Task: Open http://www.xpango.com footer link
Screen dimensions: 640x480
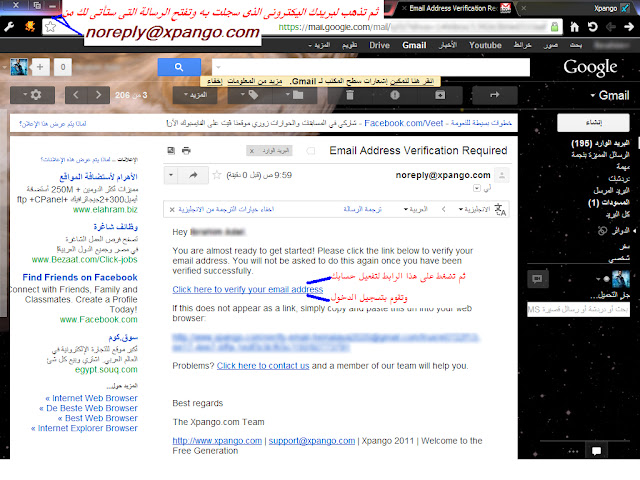Action: click(217, 441)
